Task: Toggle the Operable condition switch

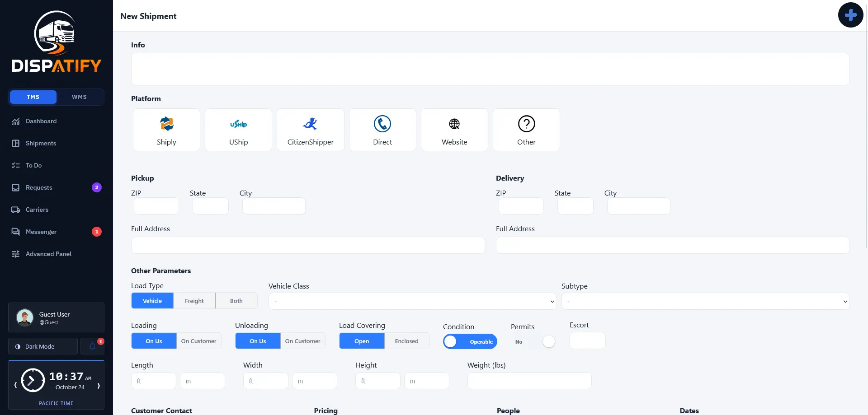Action: tap(470, 341)
